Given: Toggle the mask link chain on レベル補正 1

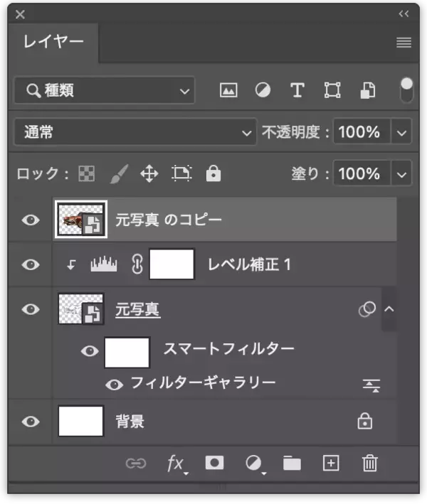Looking at the screenshot, I should [x=137, y=264].
